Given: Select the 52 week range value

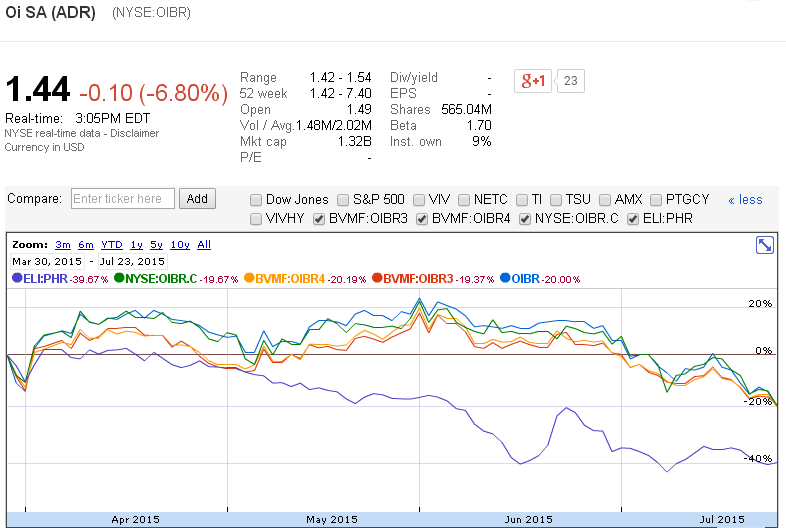Looking at the screenshot, I should point(340,93).
